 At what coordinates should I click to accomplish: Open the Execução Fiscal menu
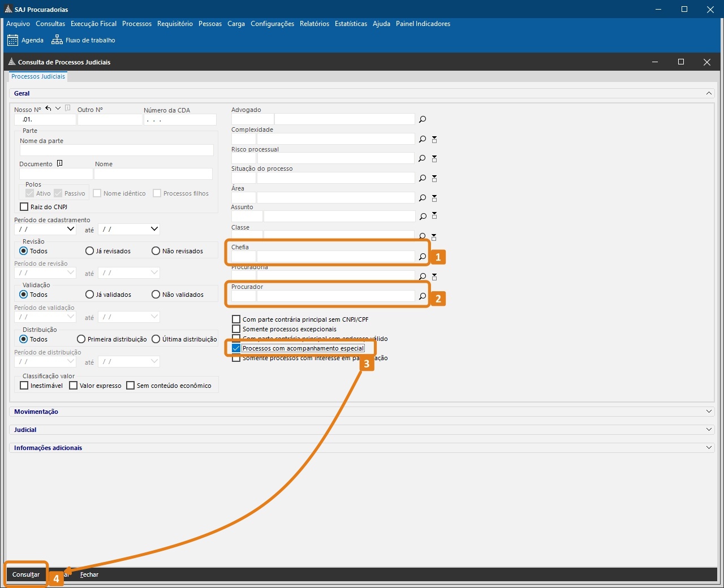click(x=93, y=24)
